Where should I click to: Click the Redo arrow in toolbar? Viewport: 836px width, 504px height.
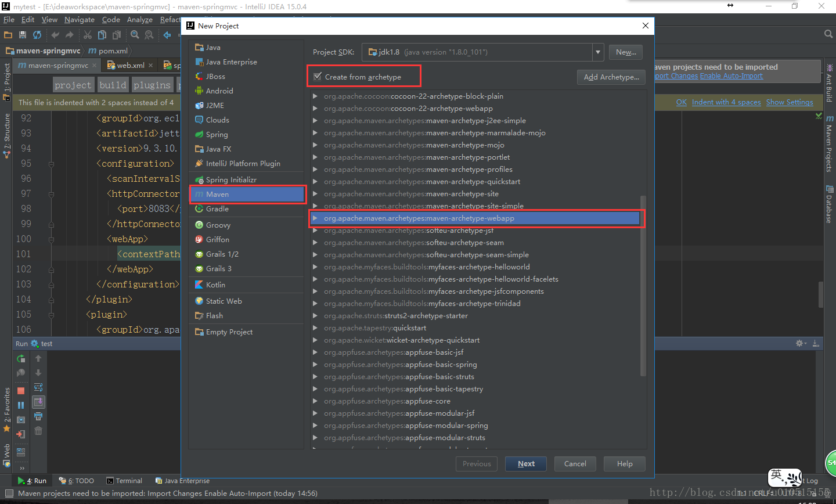70,35
